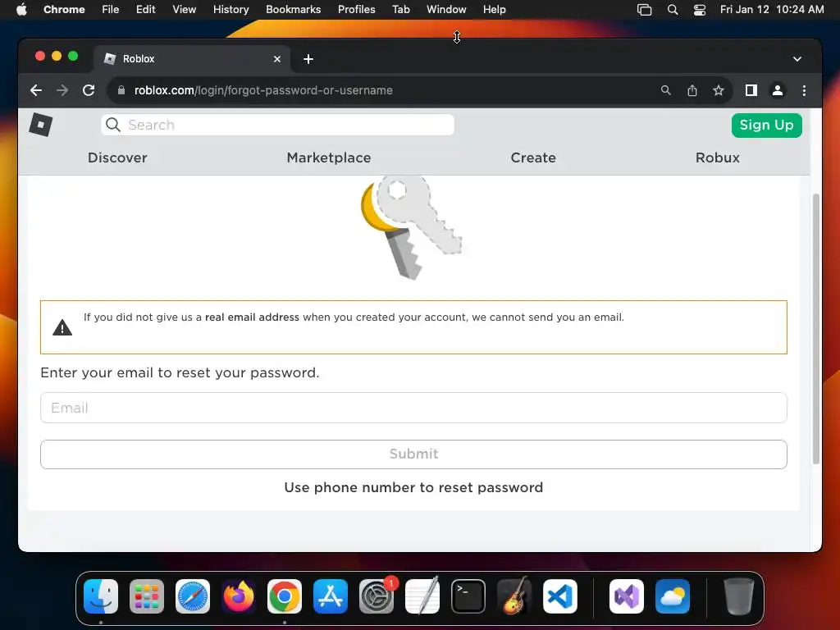Reload the page with the refresh icon
Screen dimensions: 840x630
89,90
